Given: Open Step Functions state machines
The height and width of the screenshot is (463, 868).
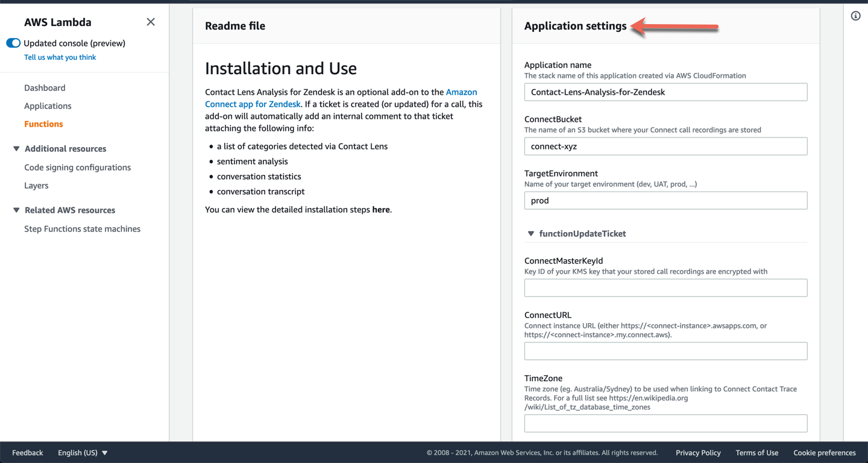Looking at the screenshot, I should click(x=82, y=229).
